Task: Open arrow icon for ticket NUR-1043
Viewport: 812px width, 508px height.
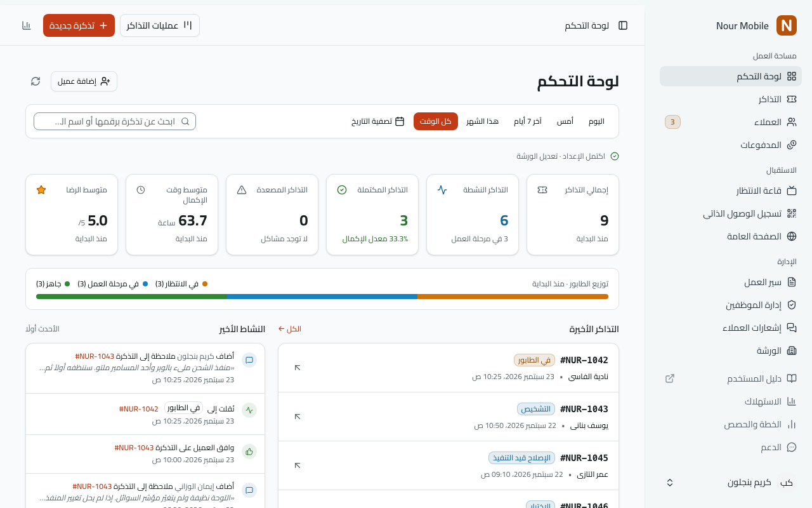Action: tap(298, 417)
